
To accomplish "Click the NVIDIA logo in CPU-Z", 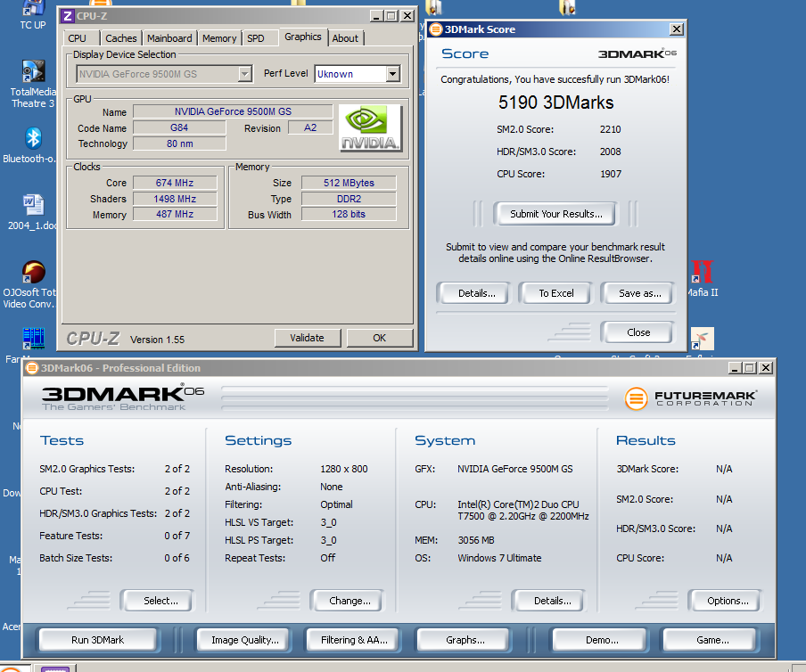I will tap(370, 127).
